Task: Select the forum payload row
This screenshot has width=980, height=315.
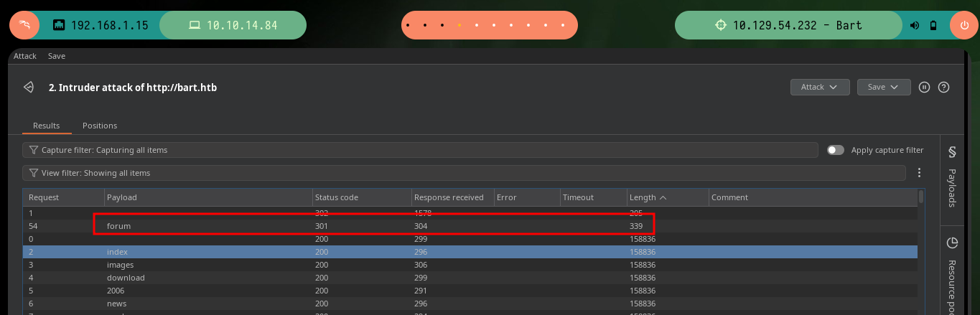Action: click(x=470, y=226)
